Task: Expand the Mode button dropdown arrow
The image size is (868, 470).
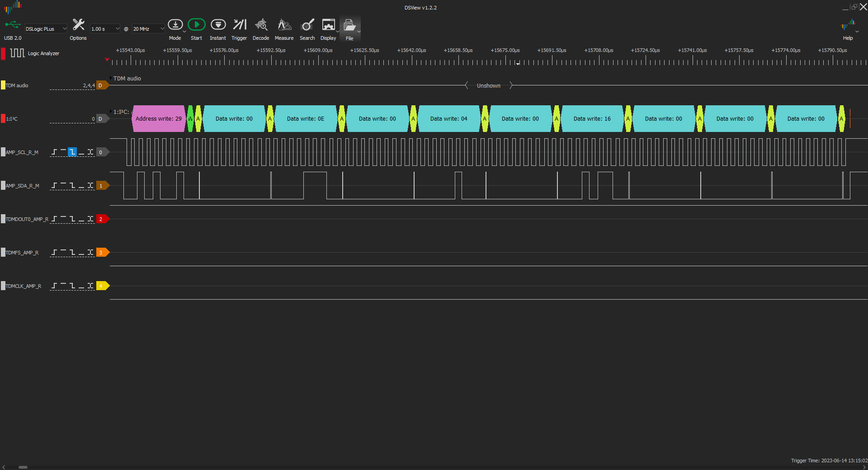Action: point(184,32)
